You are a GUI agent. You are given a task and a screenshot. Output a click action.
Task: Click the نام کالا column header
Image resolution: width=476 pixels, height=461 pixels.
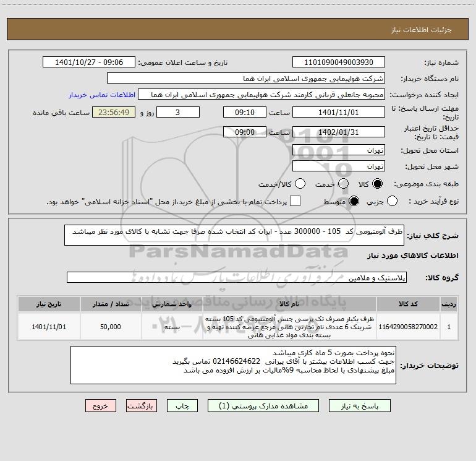pos(289,304)
